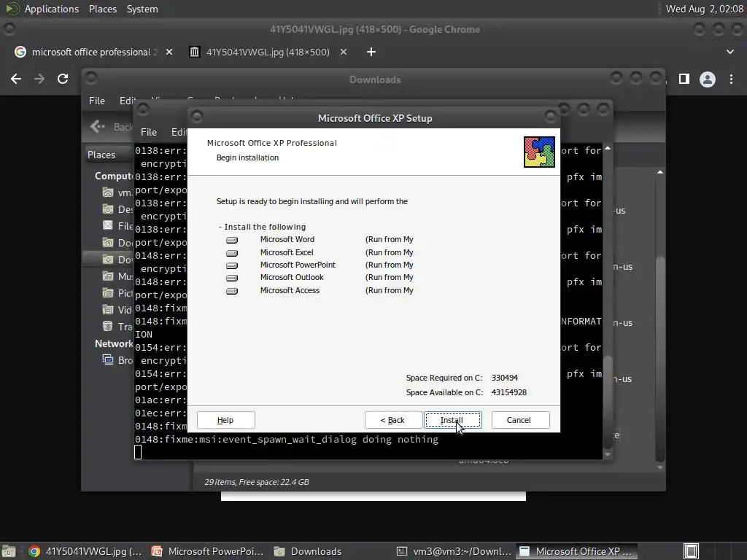Open Chrome's three-dot menu

731,79
